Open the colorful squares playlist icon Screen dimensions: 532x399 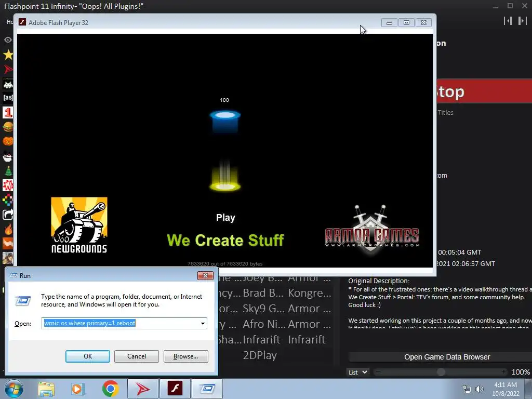pyautogui.click(x=8, y=200)
